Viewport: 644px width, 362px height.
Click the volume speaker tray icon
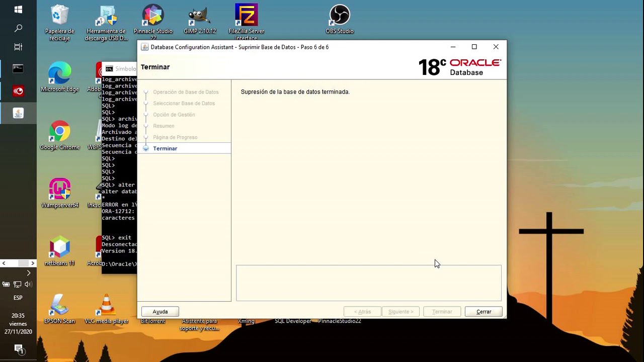28,284
